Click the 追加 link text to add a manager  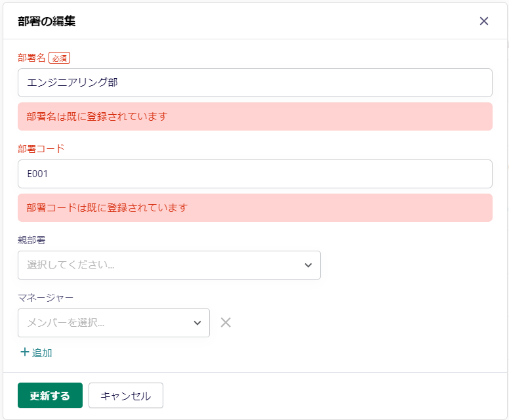pos(42,353)
